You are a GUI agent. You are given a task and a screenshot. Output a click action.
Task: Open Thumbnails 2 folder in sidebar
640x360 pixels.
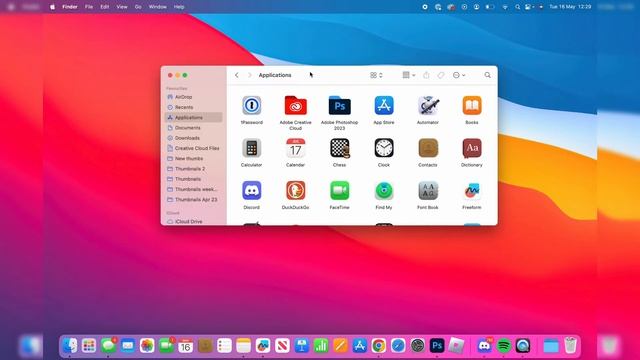click(194, 169)
